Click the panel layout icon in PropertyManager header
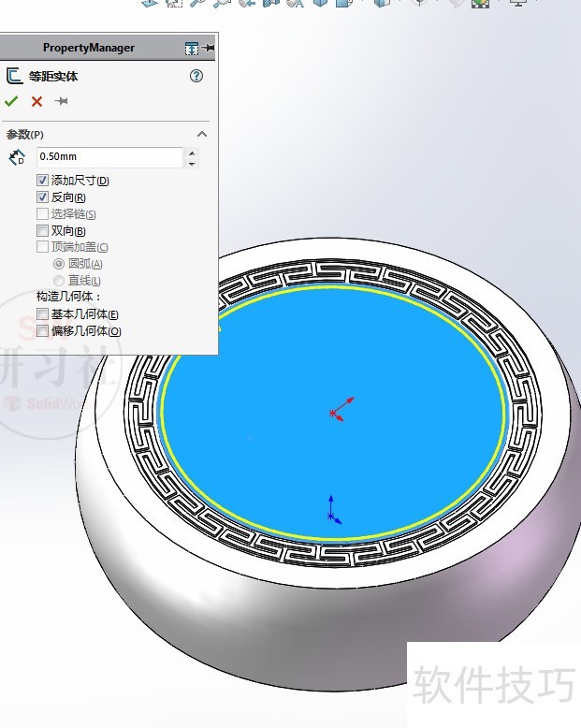Screen dimensions: 581x728 point(191,48)
